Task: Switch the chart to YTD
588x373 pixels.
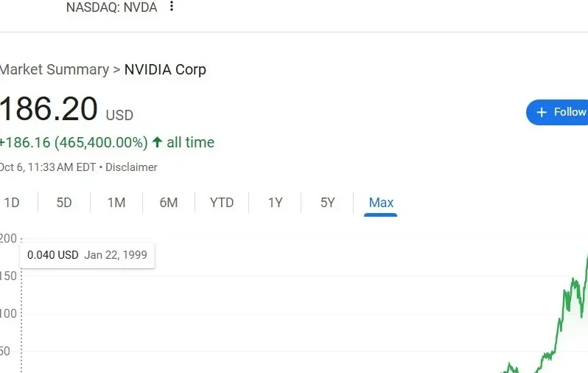Action: [x=222, y=203]
